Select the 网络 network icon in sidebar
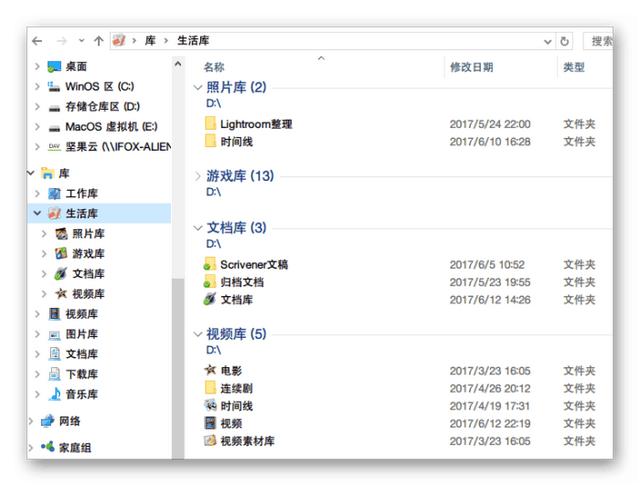This screenshot has height=486, width=640. [x=47, y=421]
